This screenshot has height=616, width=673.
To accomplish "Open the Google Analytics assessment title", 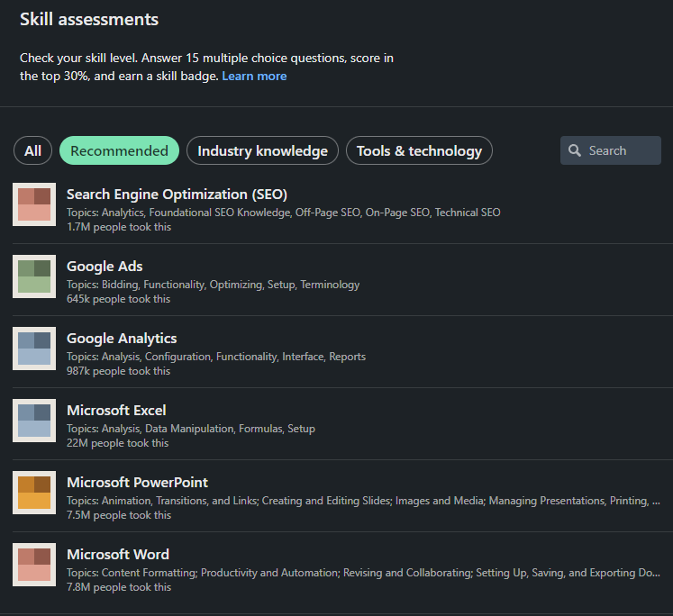I will click(122, 339).
